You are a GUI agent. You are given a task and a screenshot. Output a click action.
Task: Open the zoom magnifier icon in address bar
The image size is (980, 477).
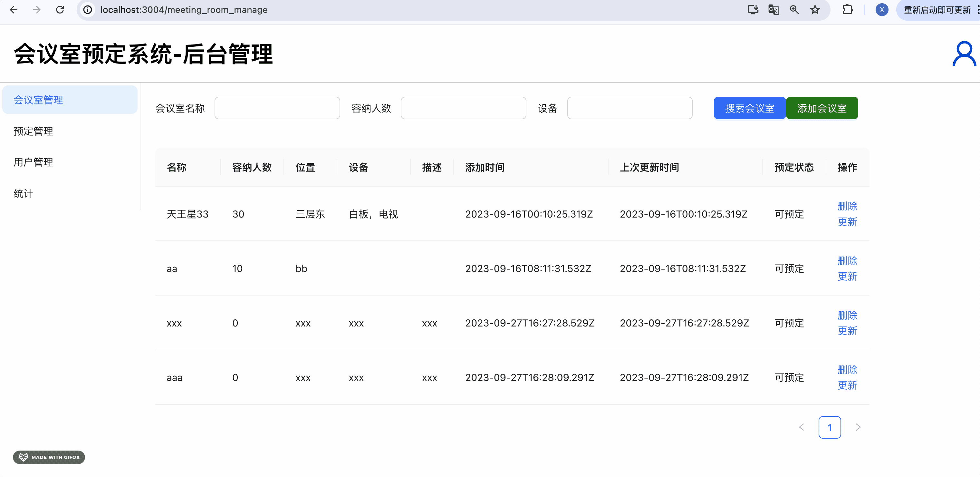point(794,10)
